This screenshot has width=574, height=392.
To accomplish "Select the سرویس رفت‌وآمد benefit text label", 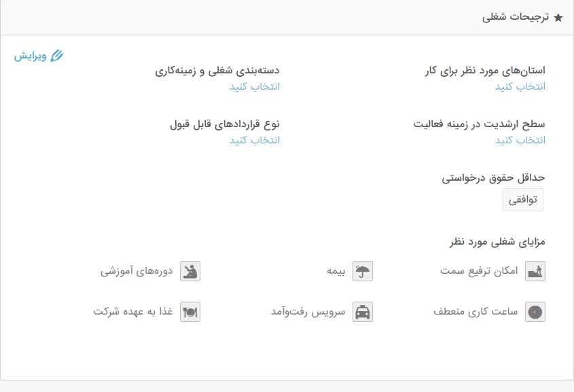I will click(x=308, y=312).
